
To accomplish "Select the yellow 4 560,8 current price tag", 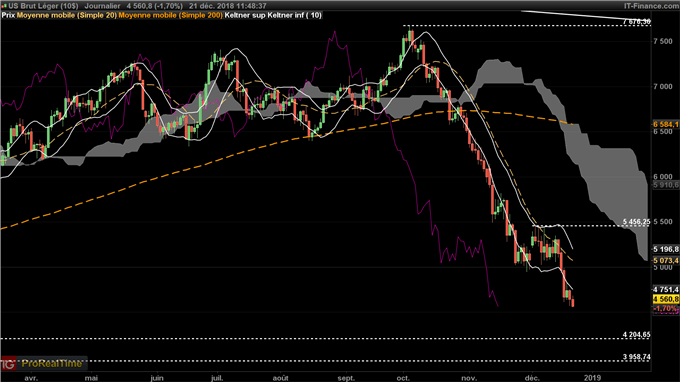I will click(x=666, y=299).
